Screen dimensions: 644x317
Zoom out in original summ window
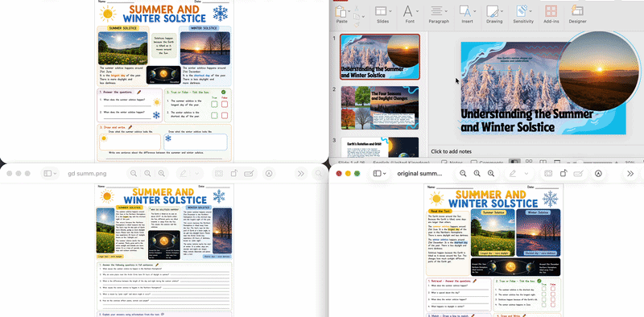pos(463,174)
